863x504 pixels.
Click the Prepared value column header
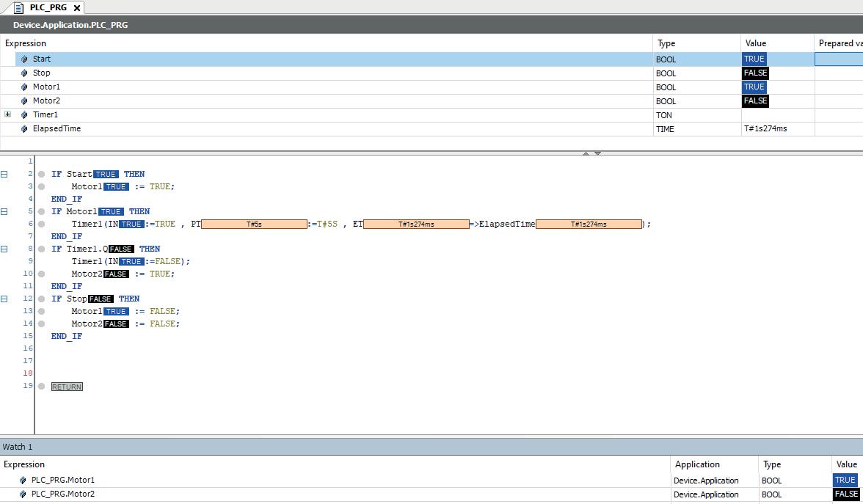pyautogui.click(x=840, y=43)
